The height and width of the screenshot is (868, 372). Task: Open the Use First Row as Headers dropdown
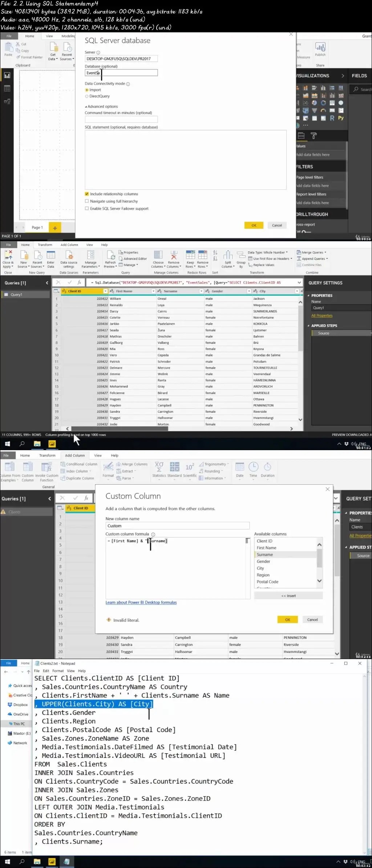coord(270,259)
